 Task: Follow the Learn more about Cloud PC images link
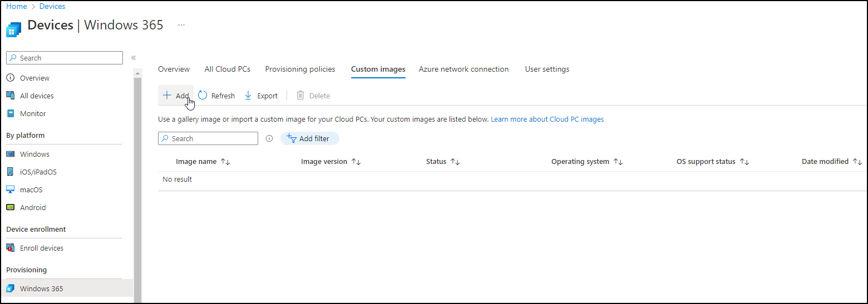coord(547,119)
